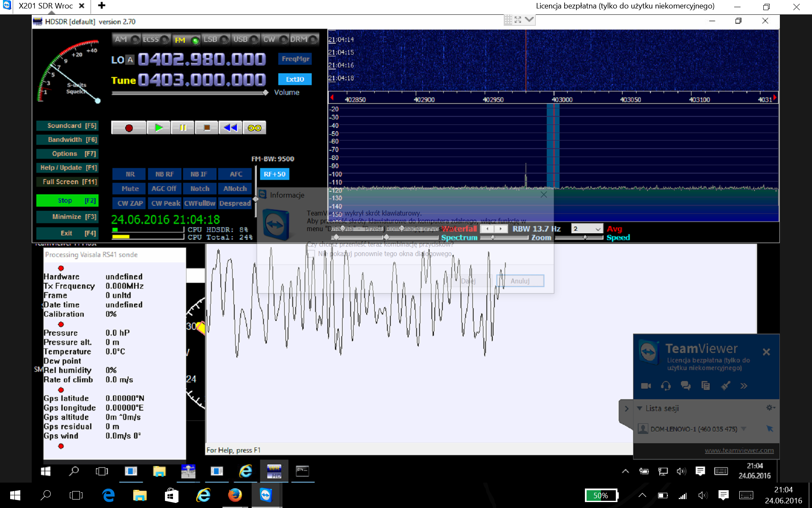This screenshot has height=508, width=812.
Task: Click the www.teamviewer.com link
Action: (739, 450)
